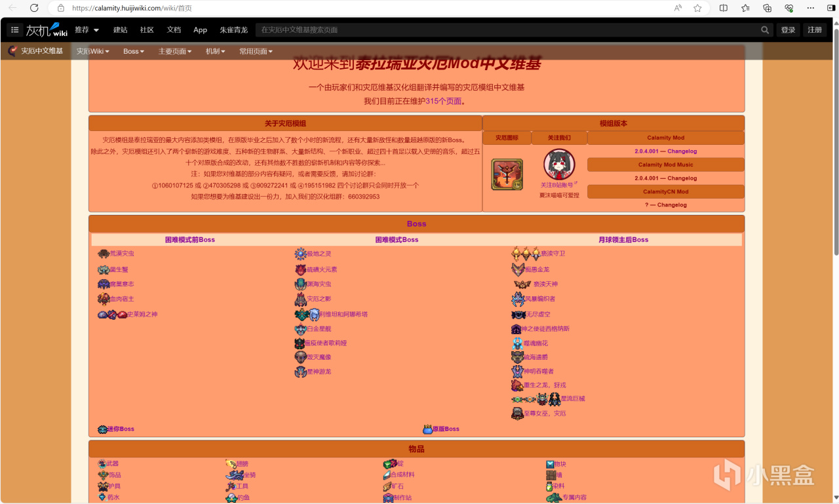Open the 专属内容 exclusive content link
This screenshot has height=504, width=839.
click(x=574, y=497)
